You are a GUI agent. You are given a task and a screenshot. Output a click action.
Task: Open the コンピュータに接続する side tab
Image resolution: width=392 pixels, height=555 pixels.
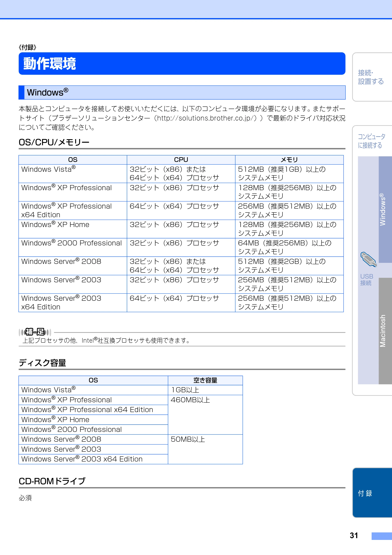pos(371,141)
